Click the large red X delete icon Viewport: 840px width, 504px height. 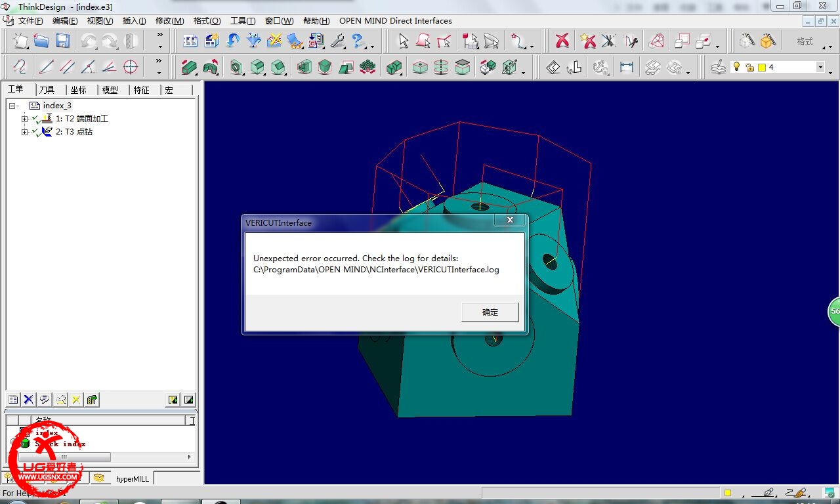coord(562,41)
